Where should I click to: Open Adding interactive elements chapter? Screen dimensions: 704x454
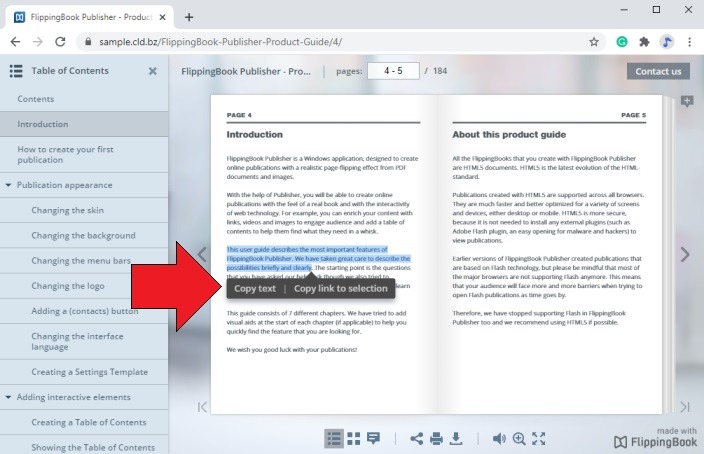74,397
